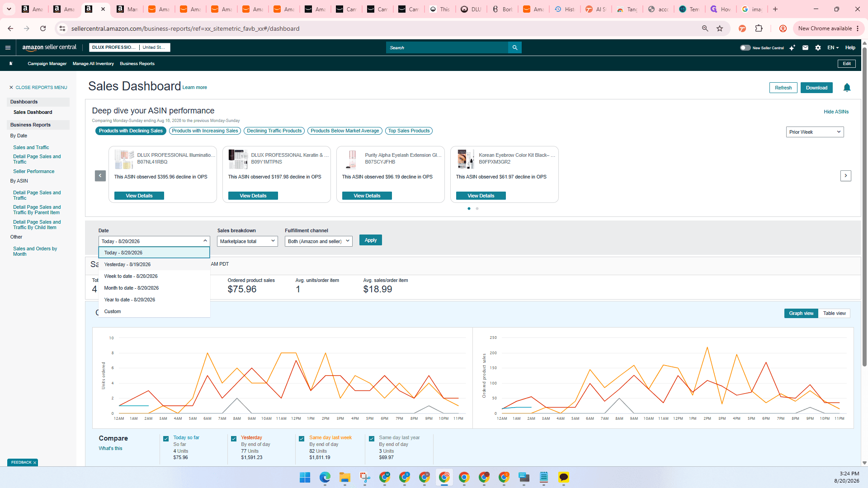Bookmark this page with star icon
Screen dimensions: 868x488
(x=720, y=28)
